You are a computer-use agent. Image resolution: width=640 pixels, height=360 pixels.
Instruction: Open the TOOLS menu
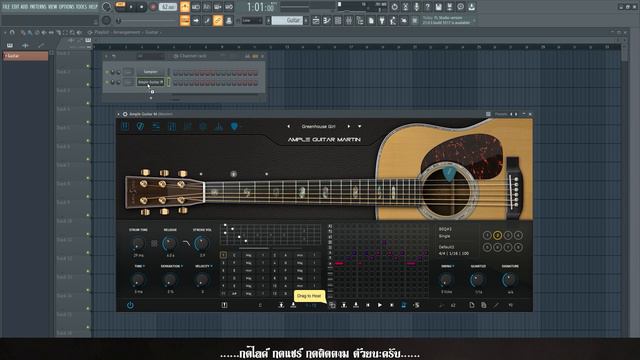click(82, 7)
